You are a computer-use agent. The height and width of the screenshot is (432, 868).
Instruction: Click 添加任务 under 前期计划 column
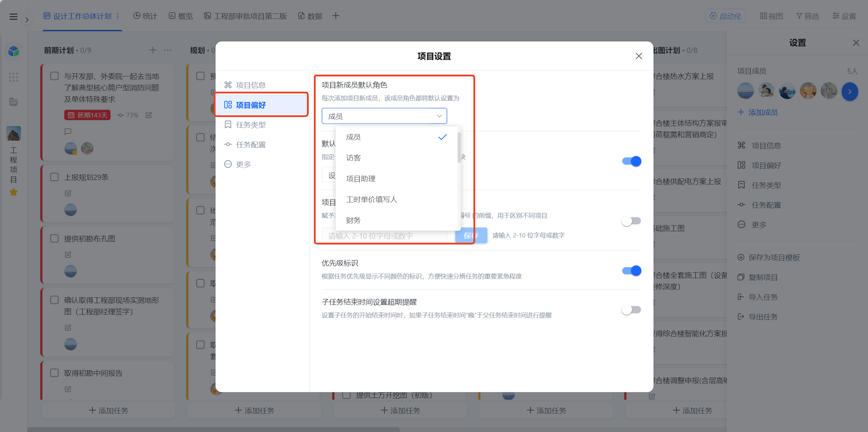click(108, 410)
